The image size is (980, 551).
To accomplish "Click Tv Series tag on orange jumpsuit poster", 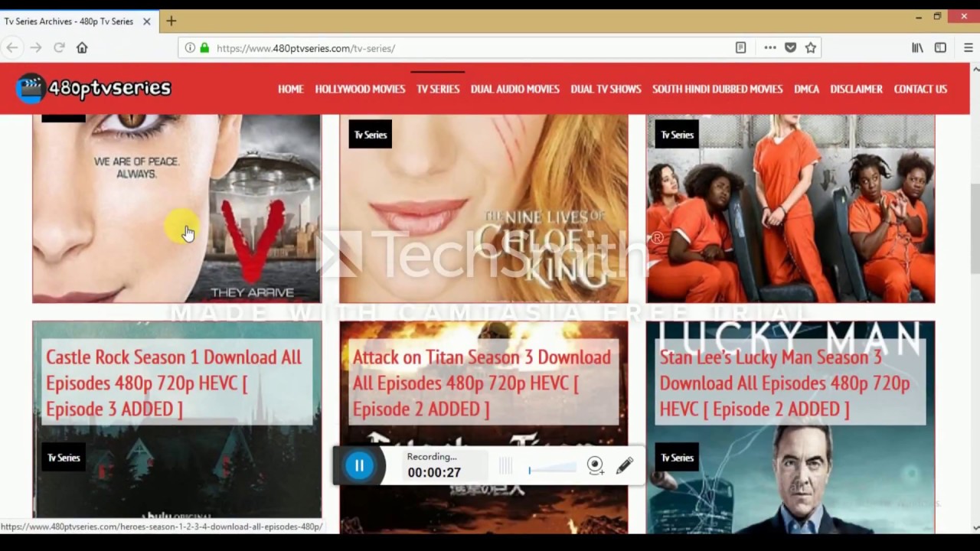I will tap(677, 135).
